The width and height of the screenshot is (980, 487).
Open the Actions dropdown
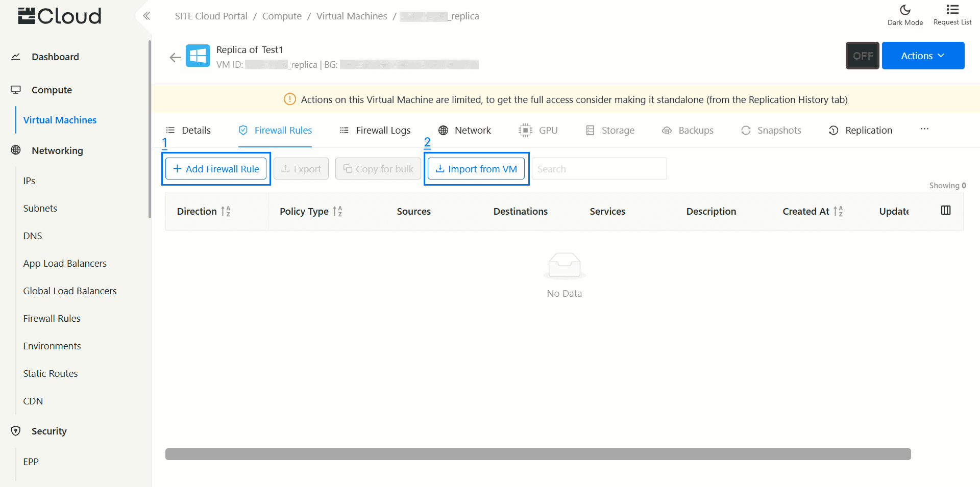point(922,56)
